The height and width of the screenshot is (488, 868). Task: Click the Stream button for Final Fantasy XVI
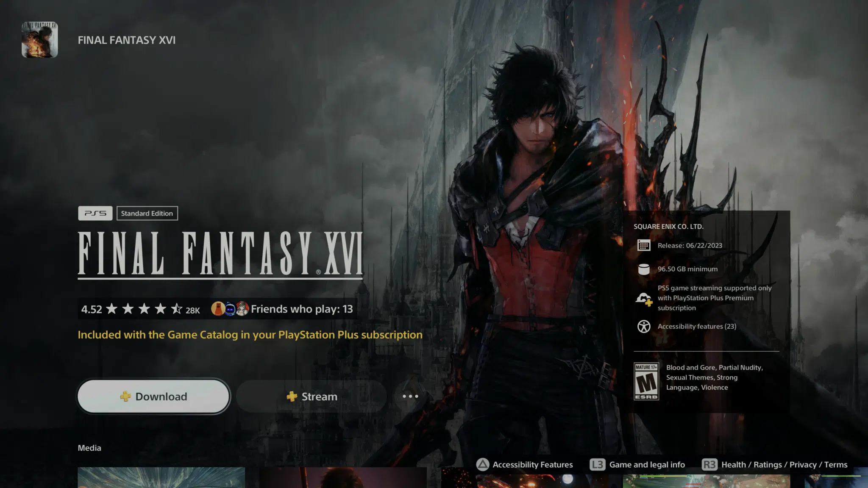[x=311, y=396]
